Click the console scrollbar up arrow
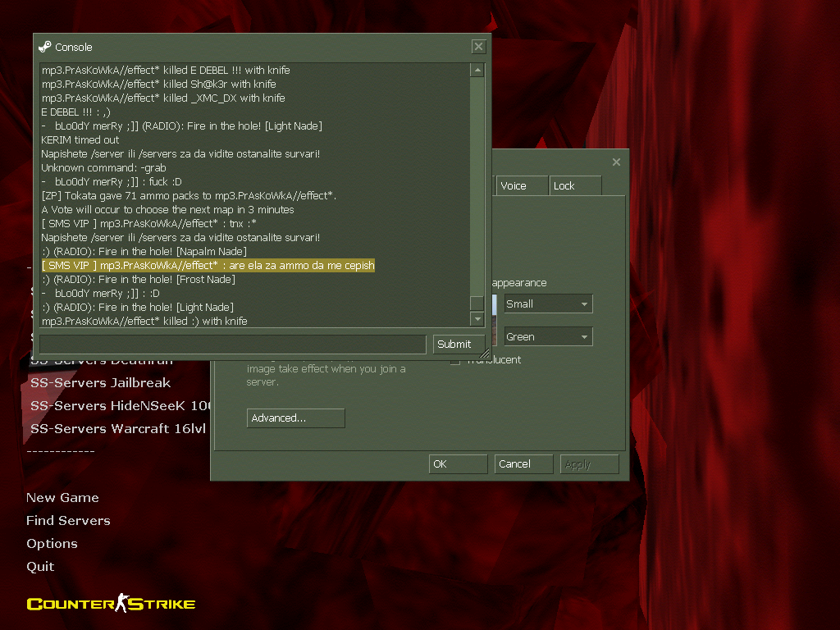 tap(477, 71)
